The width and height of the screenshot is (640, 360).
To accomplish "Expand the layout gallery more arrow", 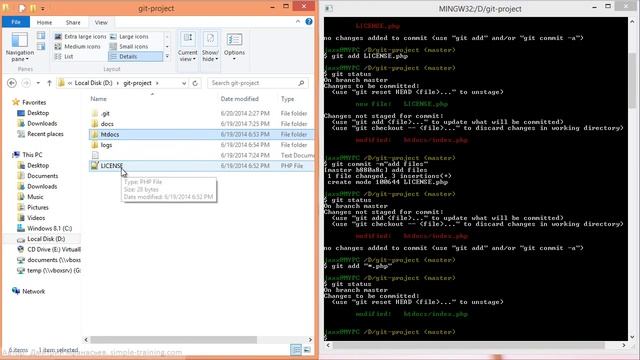I will [167, 57].
